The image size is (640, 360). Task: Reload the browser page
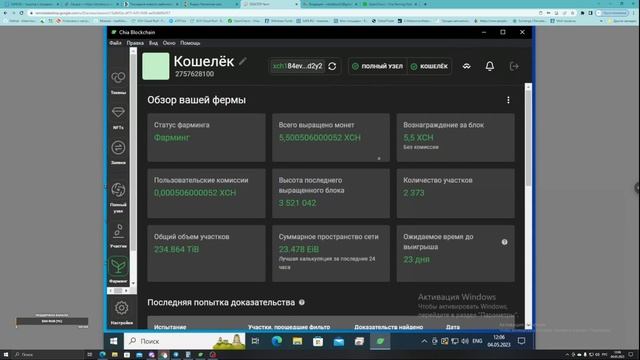pos(21,13)
